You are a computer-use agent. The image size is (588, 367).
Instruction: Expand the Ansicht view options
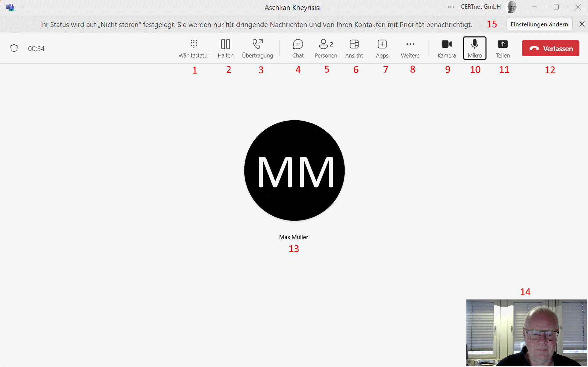[x=354, y=48]
